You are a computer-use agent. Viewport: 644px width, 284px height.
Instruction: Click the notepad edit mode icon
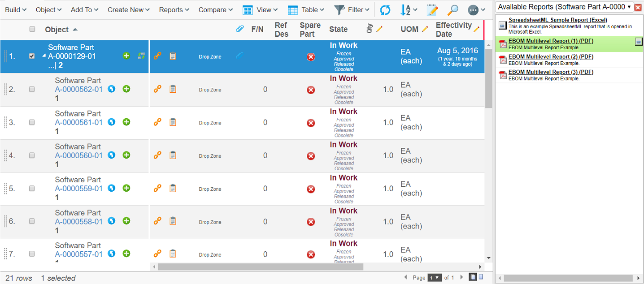[x=432, y=10]
